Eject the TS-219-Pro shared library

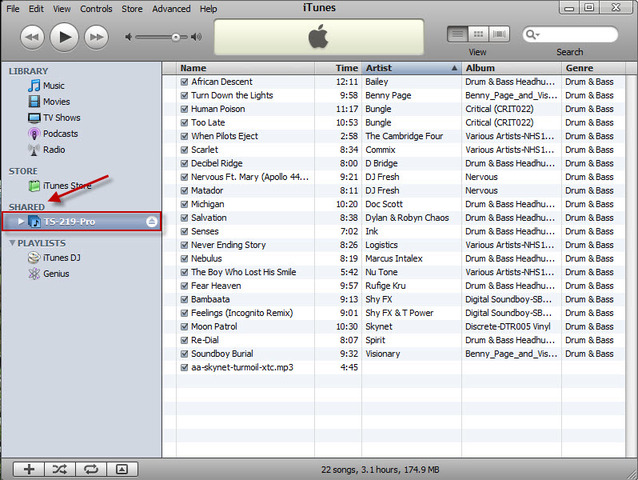coord(152,222)
